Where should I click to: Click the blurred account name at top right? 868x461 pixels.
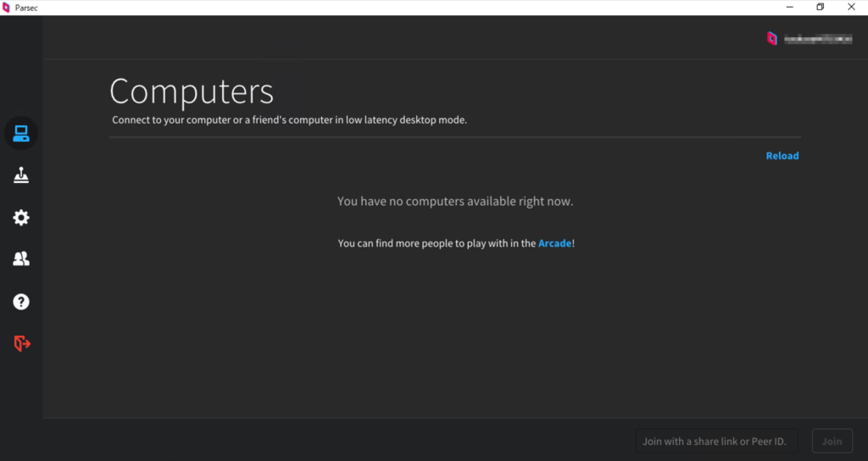click(818, 39)
